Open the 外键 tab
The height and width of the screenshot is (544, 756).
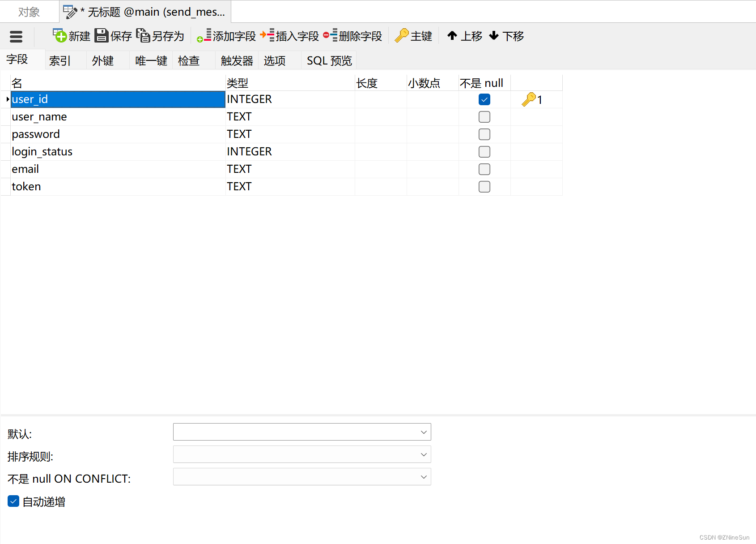(108, 60)
